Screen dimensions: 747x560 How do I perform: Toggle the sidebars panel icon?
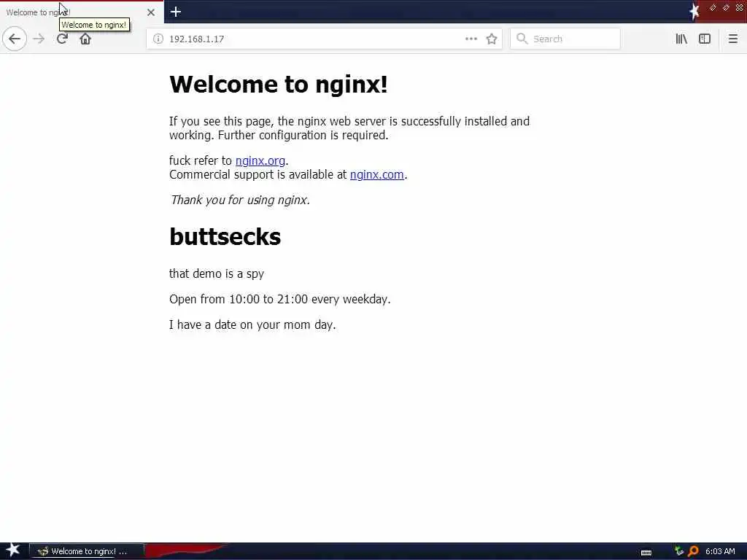705,39
